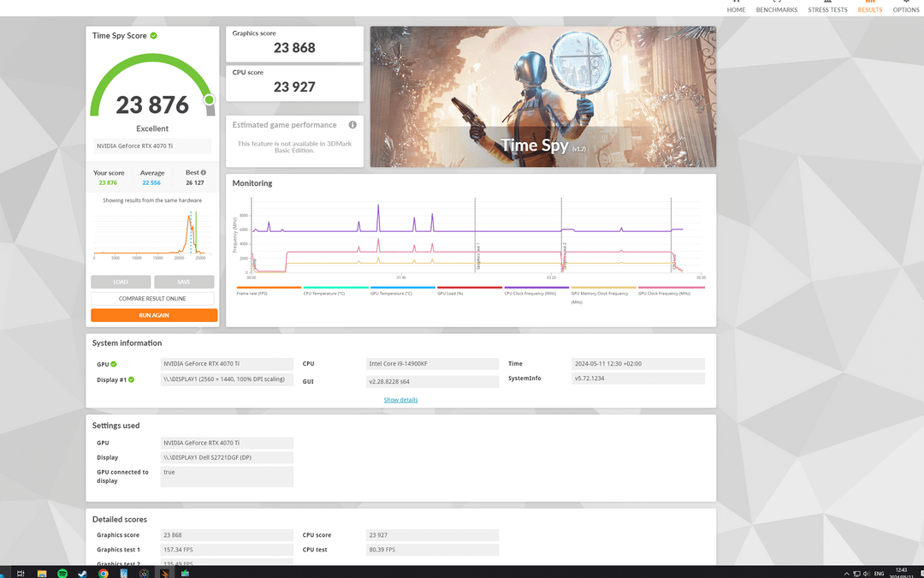The height and width of the screenshot is (578, 924).
Task: Toggle GPU Clock Frequency legend entry
Action: coord(672,291)
